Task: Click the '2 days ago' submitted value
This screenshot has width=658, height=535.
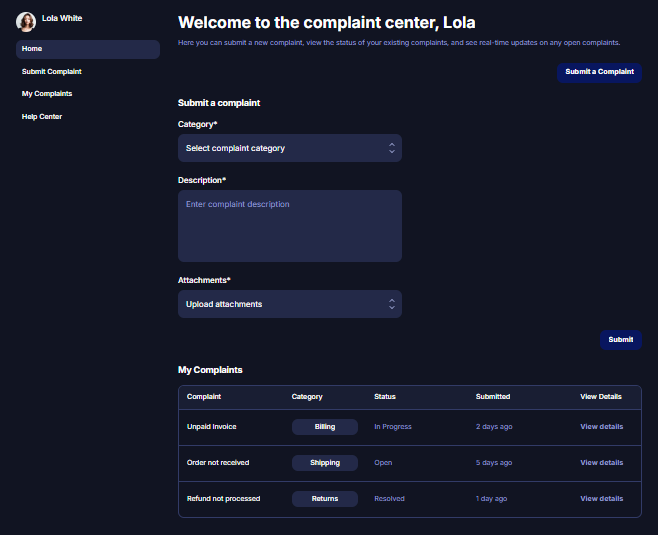Action: pos(494,427)
